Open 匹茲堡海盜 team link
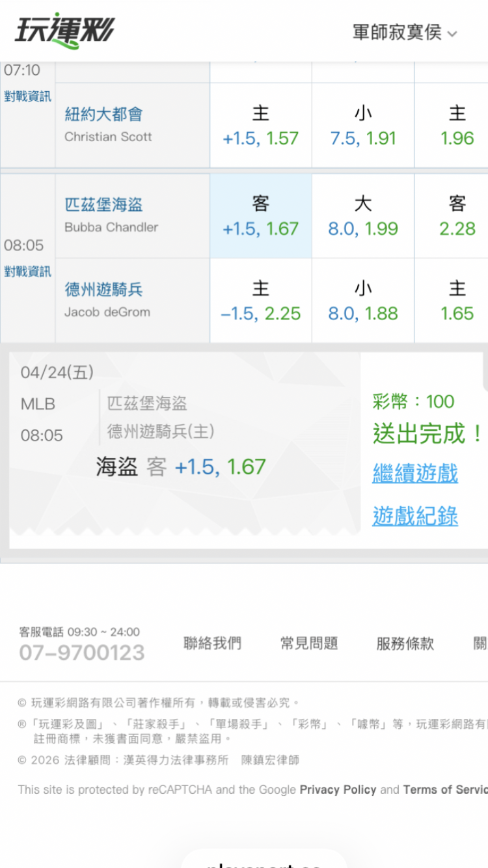The width and height of the screenshot is (488, 868). [x=104, y=205]
